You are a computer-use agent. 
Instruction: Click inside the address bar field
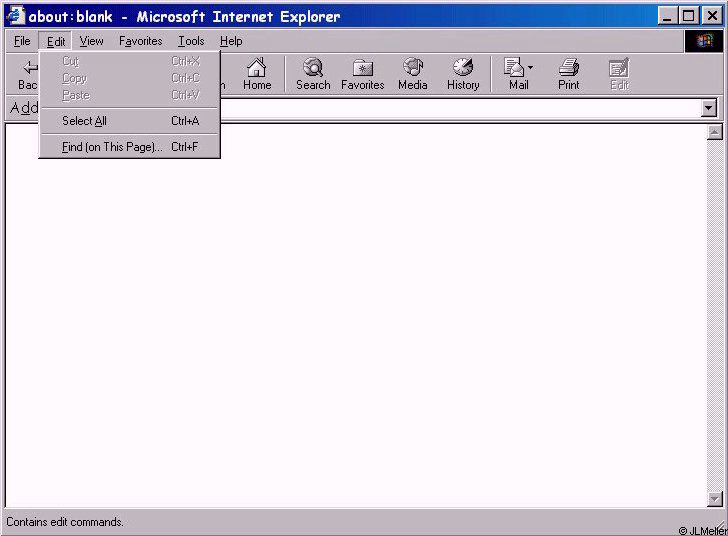[x=460, y=109]
